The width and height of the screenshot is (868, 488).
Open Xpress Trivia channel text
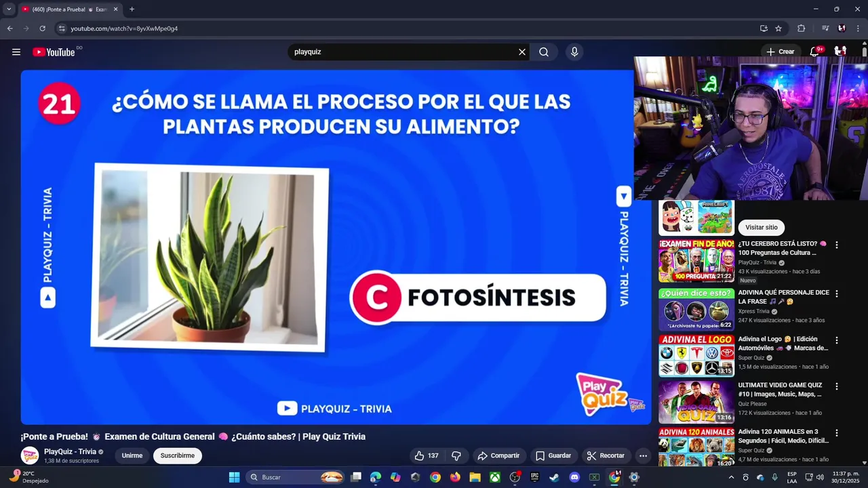(x=753, y=312)
